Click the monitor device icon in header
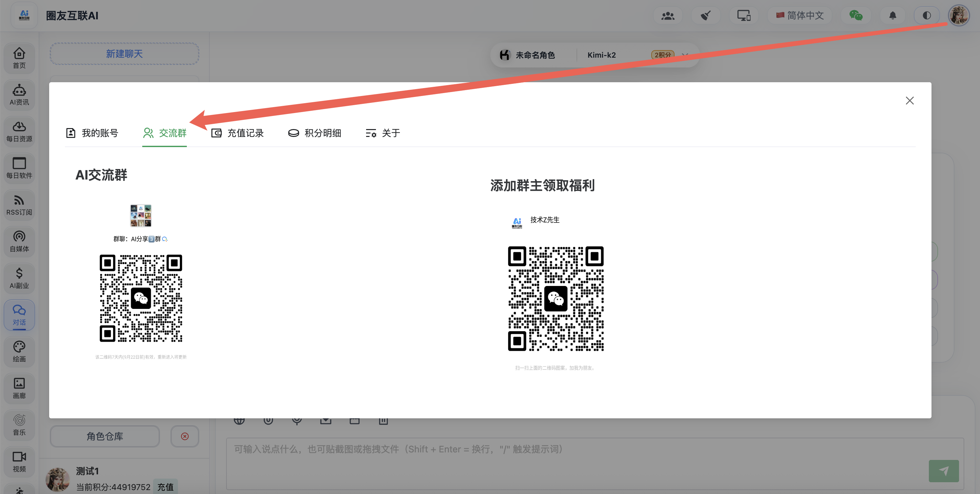This screenshot has height=494, width=980. [x=744, y=16]
